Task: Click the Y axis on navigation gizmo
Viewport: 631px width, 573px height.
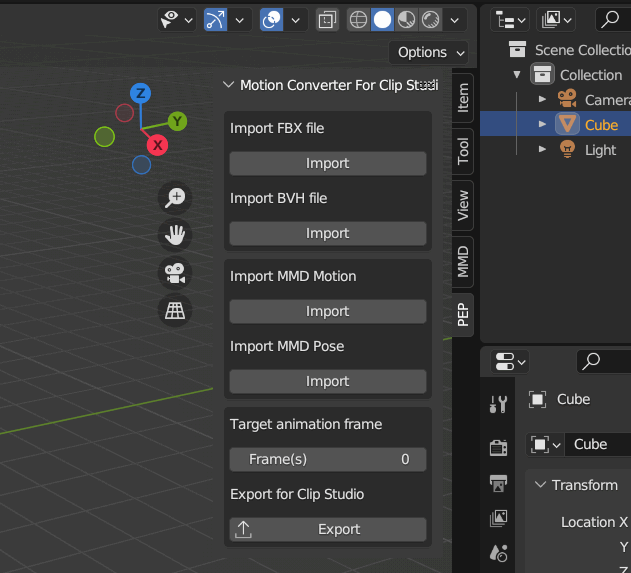Action: [x=177, y=121]
